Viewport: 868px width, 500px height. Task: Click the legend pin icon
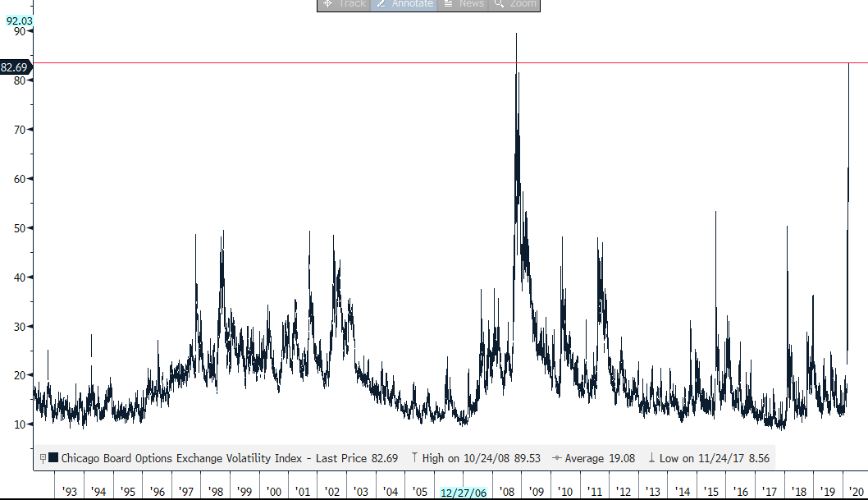[x=43, y=458]
